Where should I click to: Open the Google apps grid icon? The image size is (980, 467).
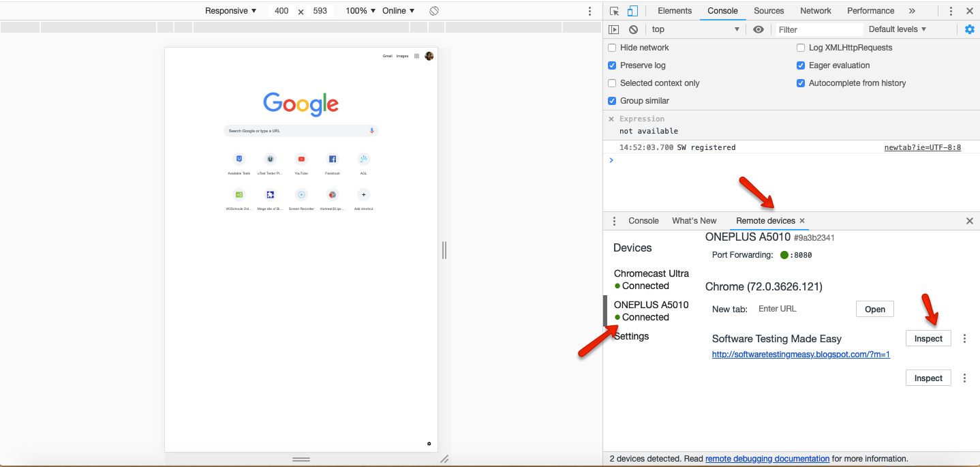[416, 56]
